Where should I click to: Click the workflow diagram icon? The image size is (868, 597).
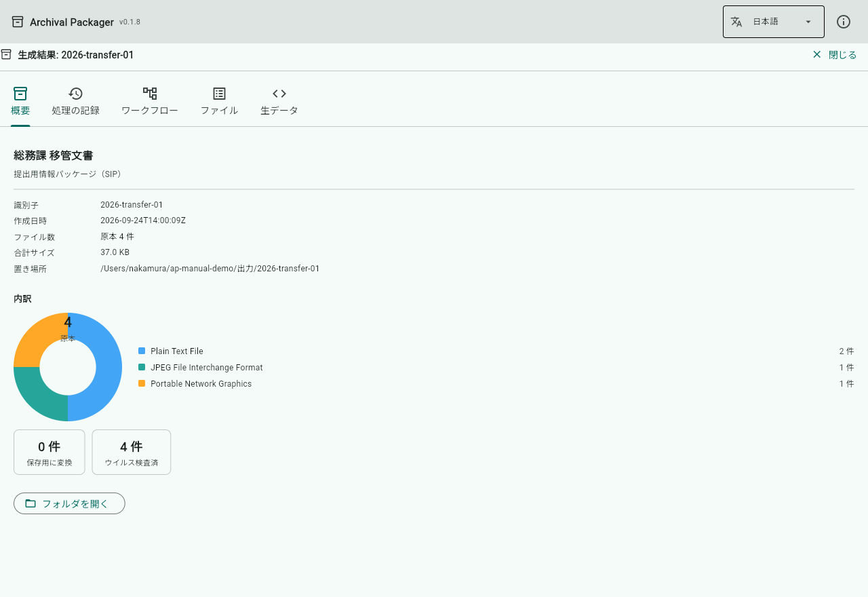pos(150,94)
